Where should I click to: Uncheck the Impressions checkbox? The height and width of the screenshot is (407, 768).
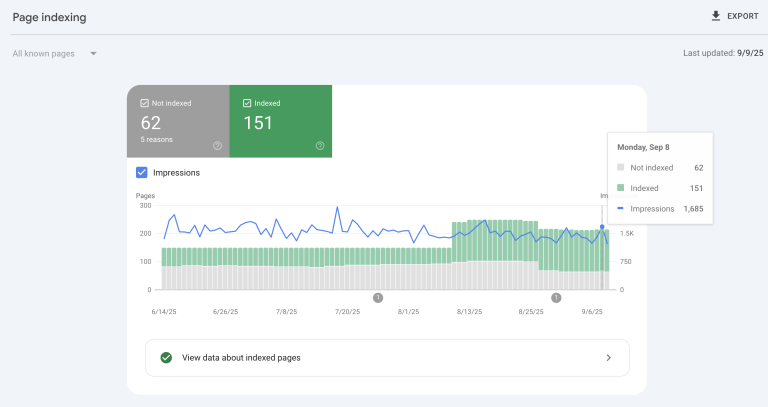[x=142, y=173]
